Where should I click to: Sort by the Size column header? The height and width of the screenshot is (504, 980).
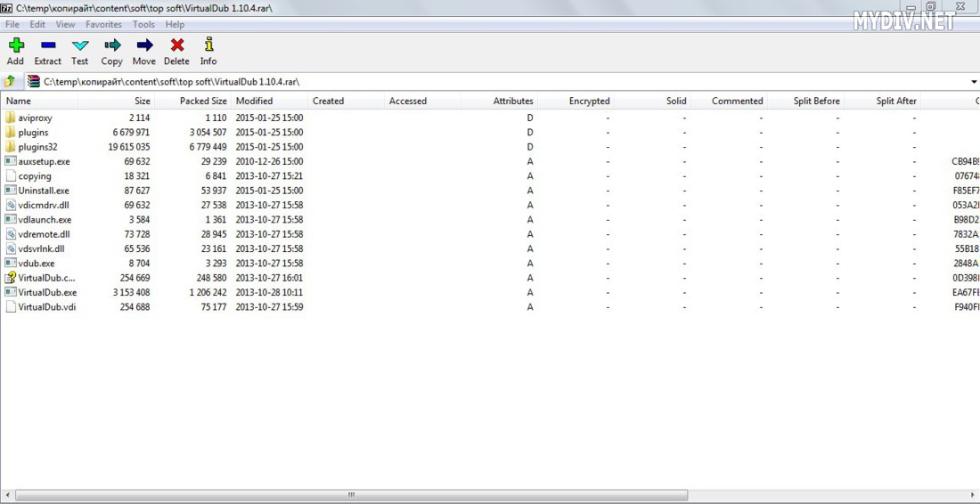point(116,101)
